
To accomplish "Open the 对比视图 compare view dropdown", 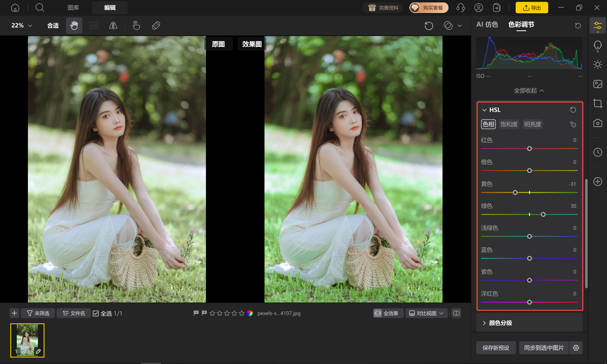I will coord(426,313).
